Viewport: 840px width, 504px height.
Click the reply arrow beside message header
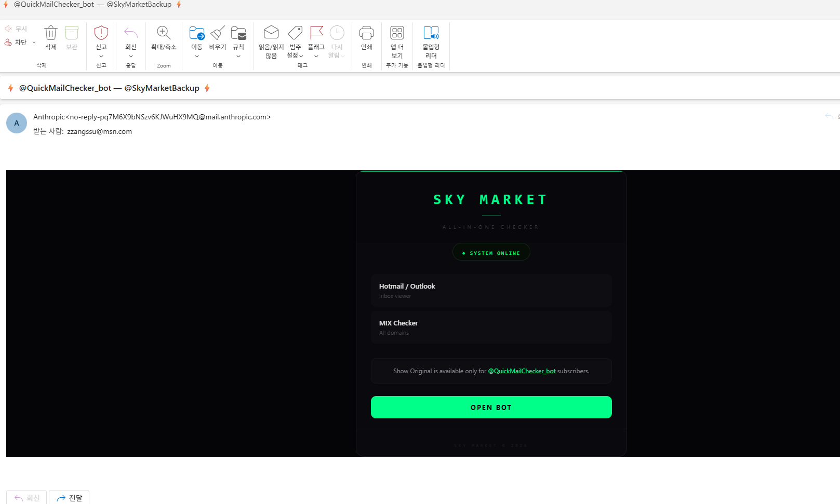(829, 116)
